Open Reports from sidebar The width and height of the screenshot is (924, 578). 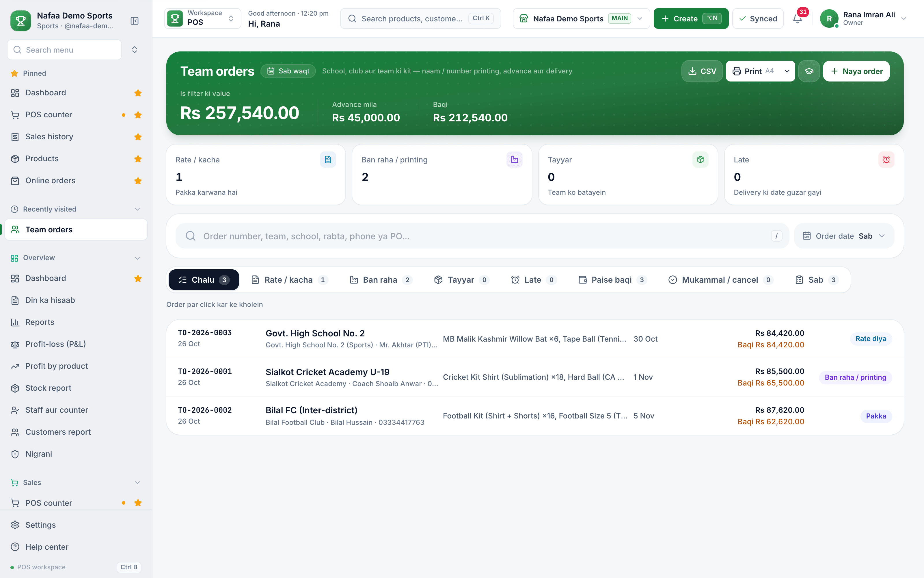click(x=76, y=322)
